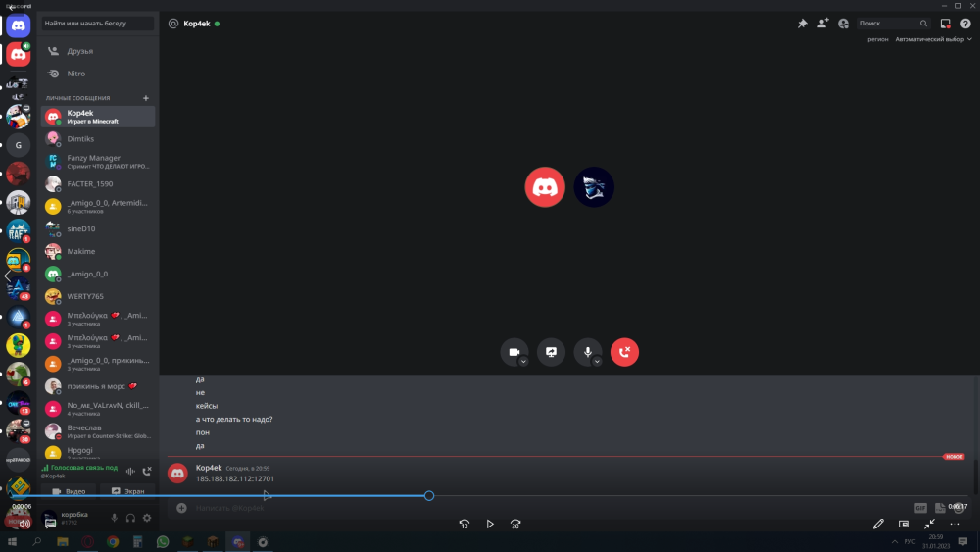This screenshot has height=552, width=980.
Task: Open the player's more options menu
Action: (955, 524)
